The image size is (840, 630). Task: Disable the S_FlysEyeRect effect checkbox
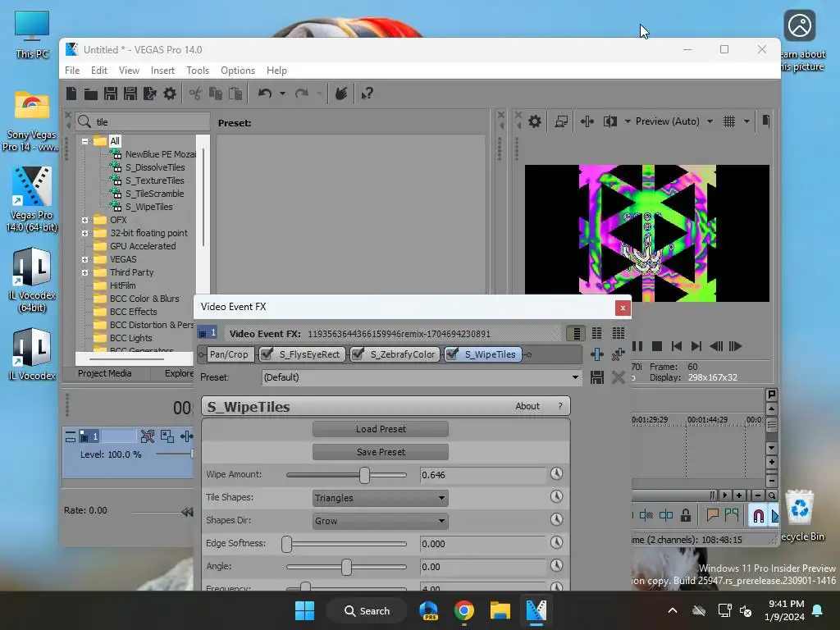tap(267, 354)
